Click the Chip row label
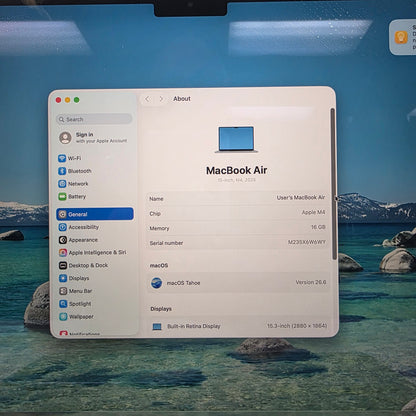The height and width of the screenshot is (416, 416). click(155, 214)
